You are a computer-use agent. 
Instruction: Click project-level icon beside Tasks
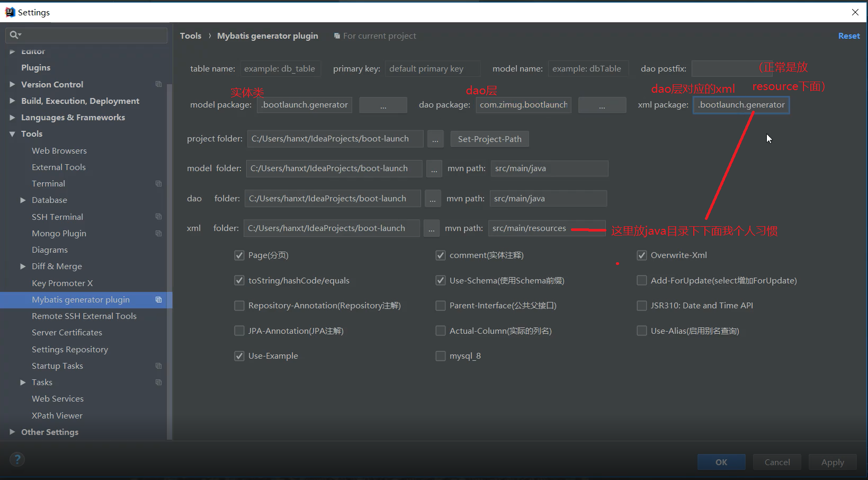158,382
